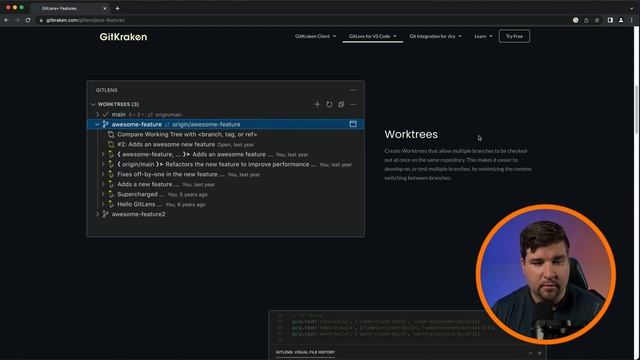640x360 pixels.
Task: Open the GitLens for VS Code menu
Action: tap(373, 36)
